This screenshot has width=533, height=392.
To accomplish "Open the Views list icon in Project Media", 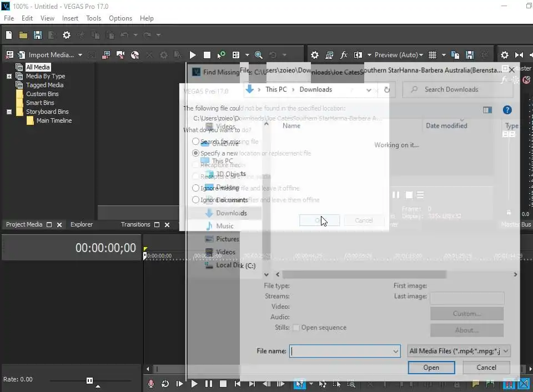I will tap(236, 55).
